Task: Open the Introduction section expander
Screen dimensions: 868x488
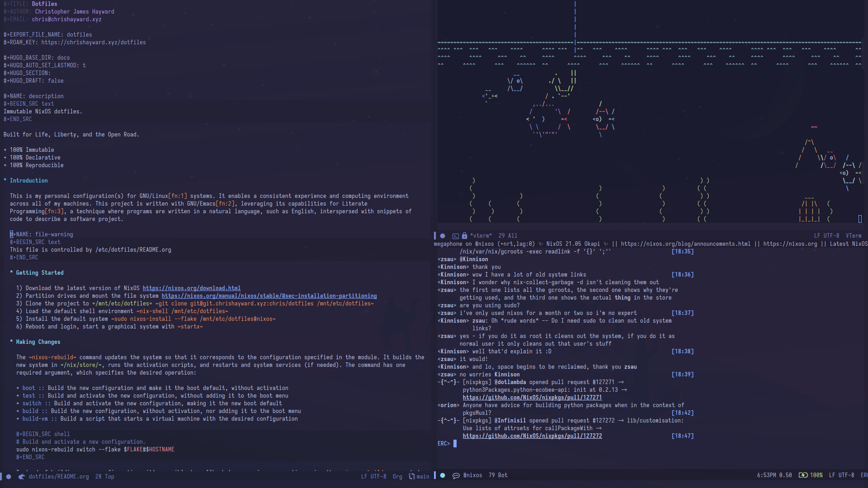Action: point(5,181)
